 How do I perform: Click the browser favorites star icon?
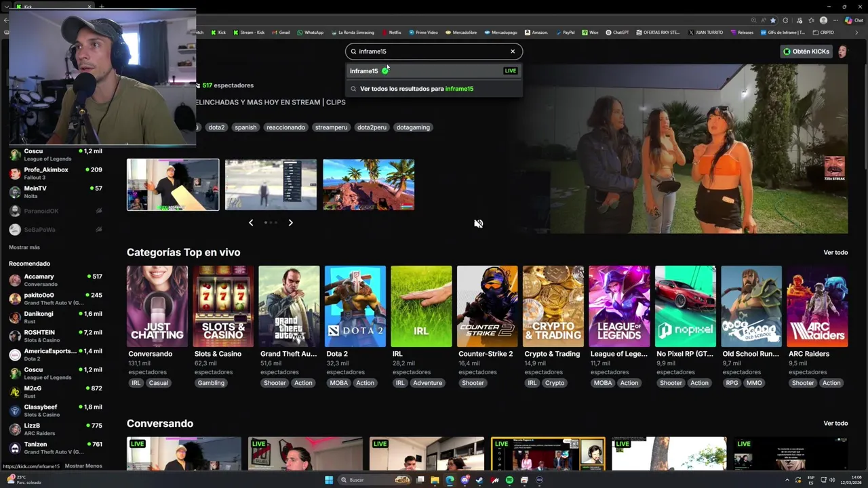pos(773,20)
